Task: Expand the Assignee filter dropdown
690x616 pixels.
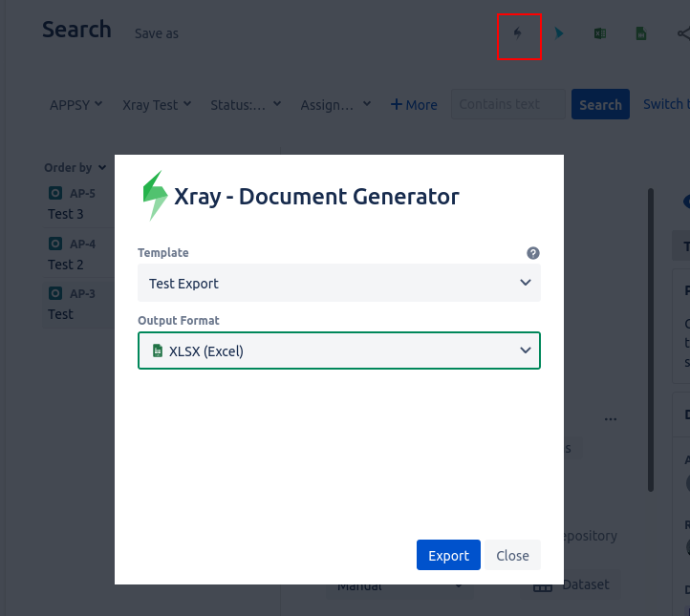Action: tap(335, 105)
